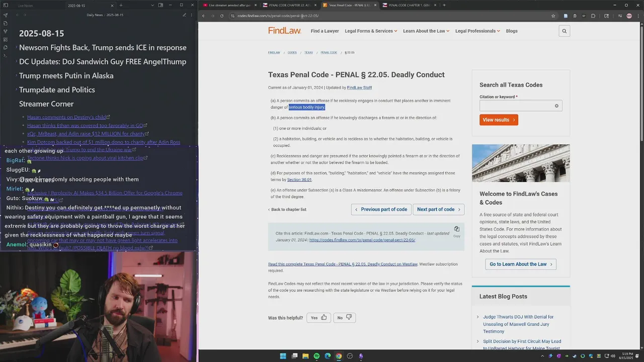Open Section 30.01 link

coord(299,180)
